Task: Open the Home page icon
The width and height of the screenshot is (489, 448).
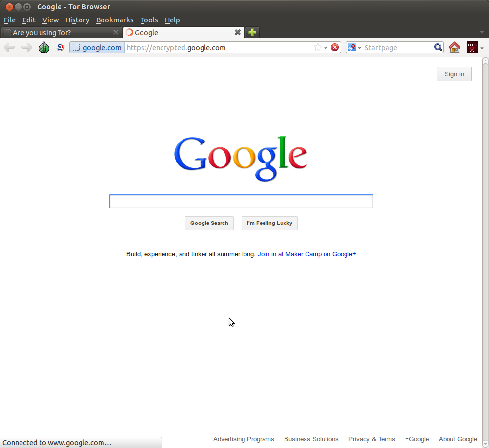Action: point(455,47)
